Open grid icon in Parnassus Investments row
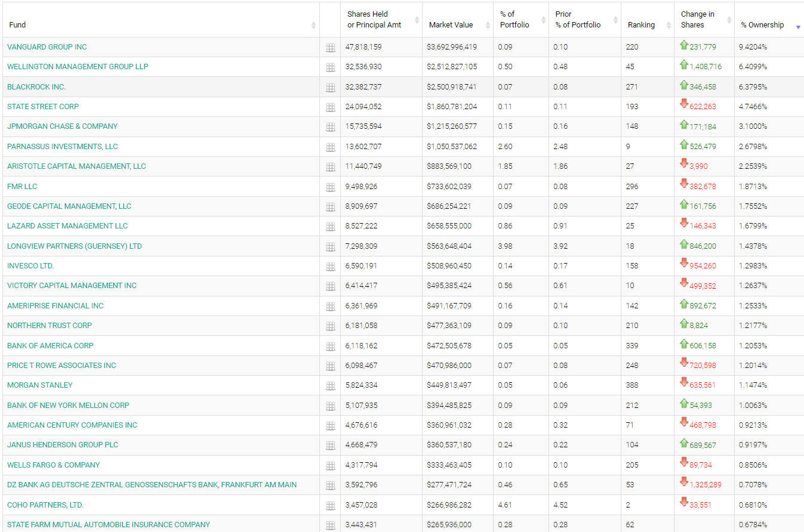Screen dimensions: 804x532 (330, 147)
